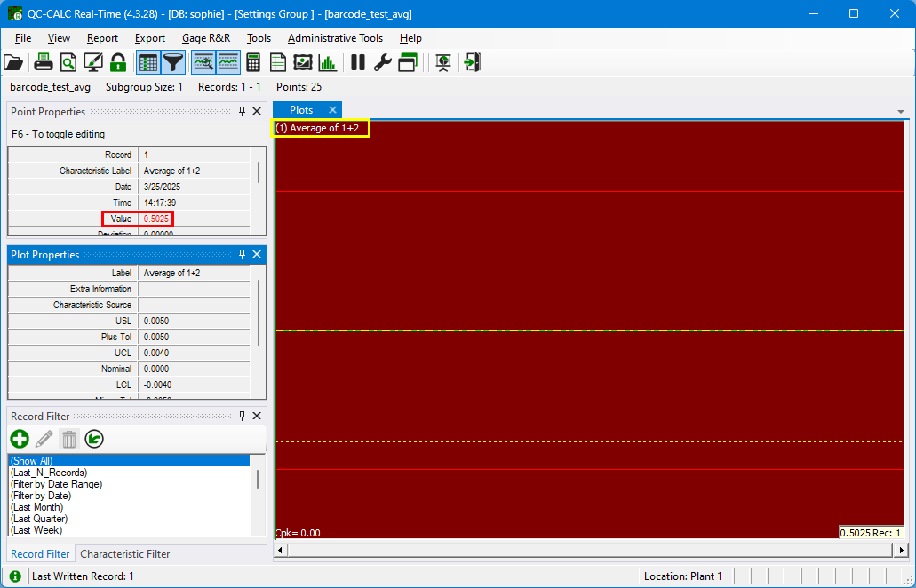The width and height of the screenshot is (916, 588).
Task: Pin the Point Properties panel
Action: (242, 112)
